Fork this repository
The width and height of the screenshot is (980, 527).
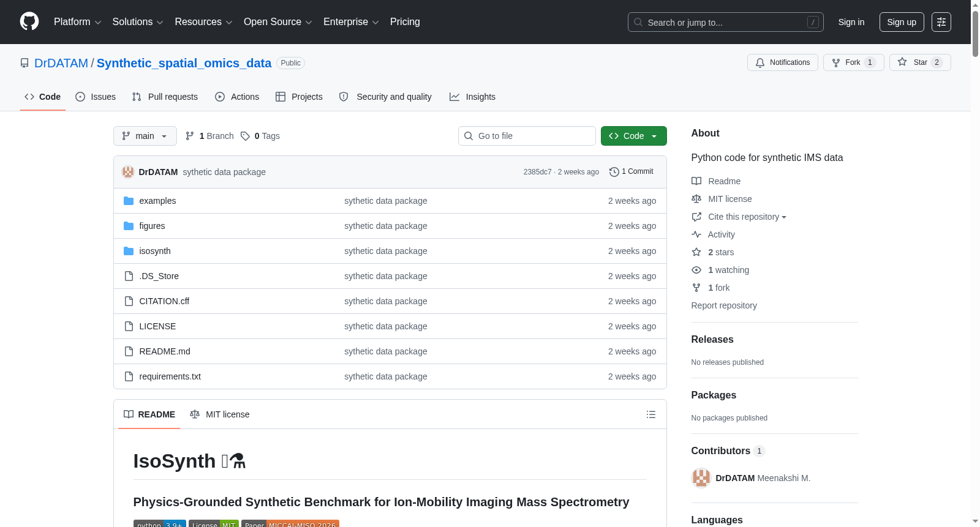click(854, 62)
